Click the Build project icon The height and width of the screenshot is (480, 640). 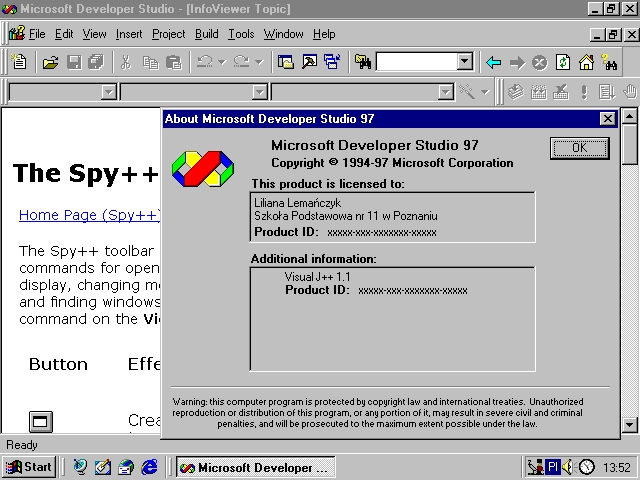tap(539, 92)
